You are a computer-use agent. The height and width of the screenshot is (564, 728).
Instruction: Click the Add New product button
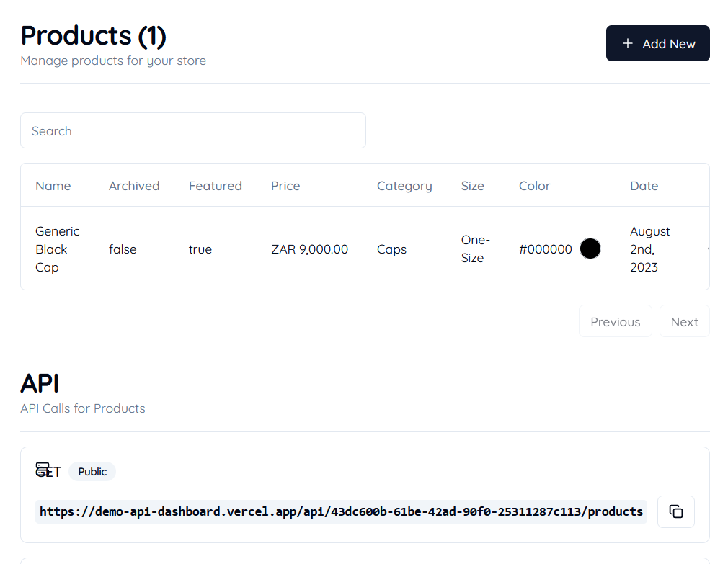coord(657,43)
